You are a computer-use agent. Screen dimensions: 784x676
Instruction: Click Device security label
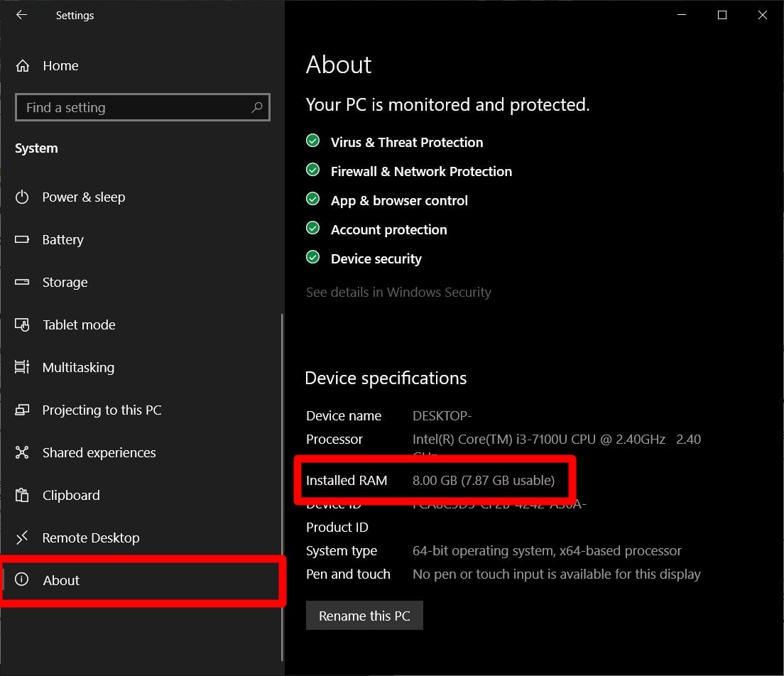pyautogui.click(x=376, y=258)
